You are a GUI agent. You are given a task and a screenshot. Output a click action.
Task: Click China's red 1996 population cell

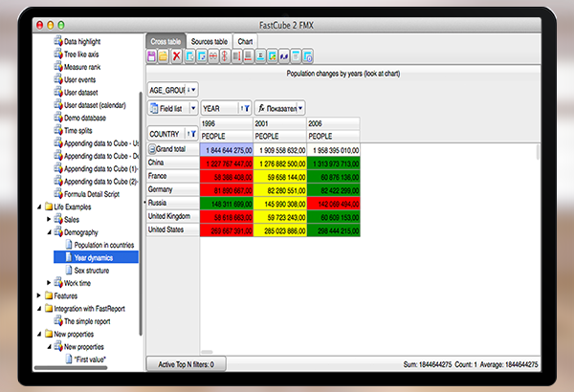tap(226, 163)
